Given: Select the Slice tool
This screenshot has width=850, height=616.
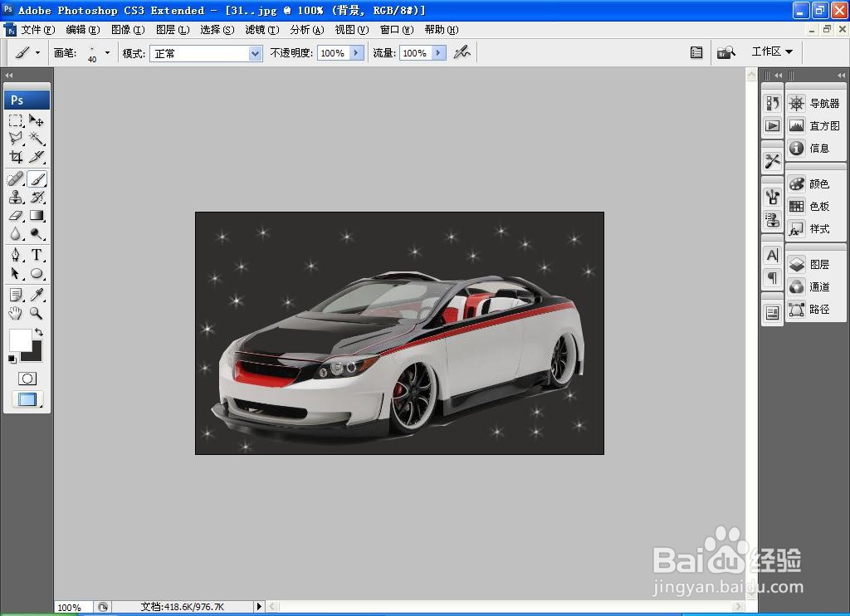Looking at the screenshot, I should coord(37,157).
